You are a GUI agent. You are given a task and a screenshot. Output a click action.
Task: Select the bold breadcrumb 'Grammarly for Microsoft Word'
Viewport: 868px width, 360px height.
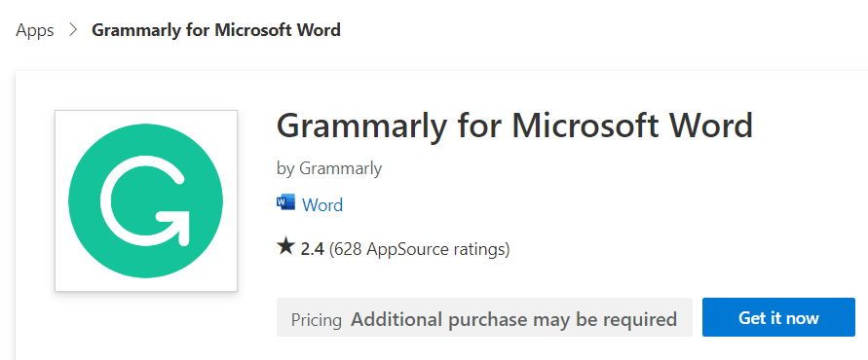point(216,30)
